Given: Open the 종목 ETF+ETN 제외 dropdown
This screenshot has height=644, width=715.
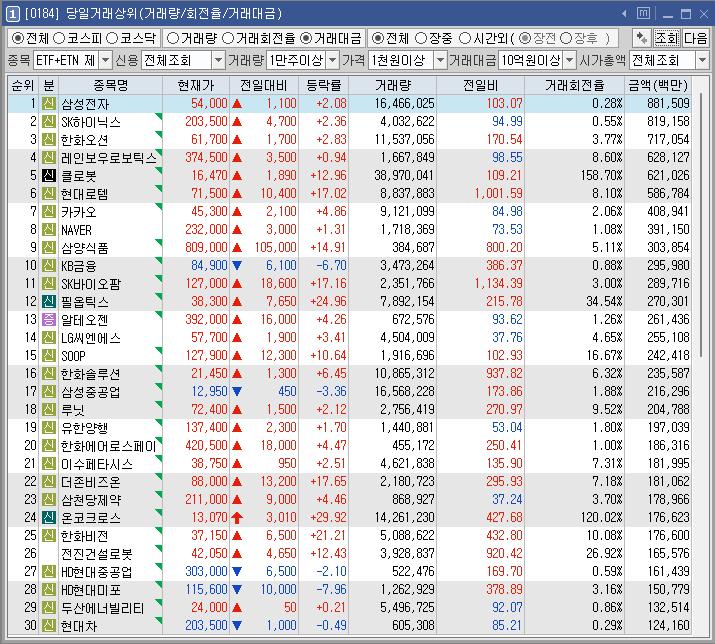Looking at the screenshot, I should (x=105, y=60).
